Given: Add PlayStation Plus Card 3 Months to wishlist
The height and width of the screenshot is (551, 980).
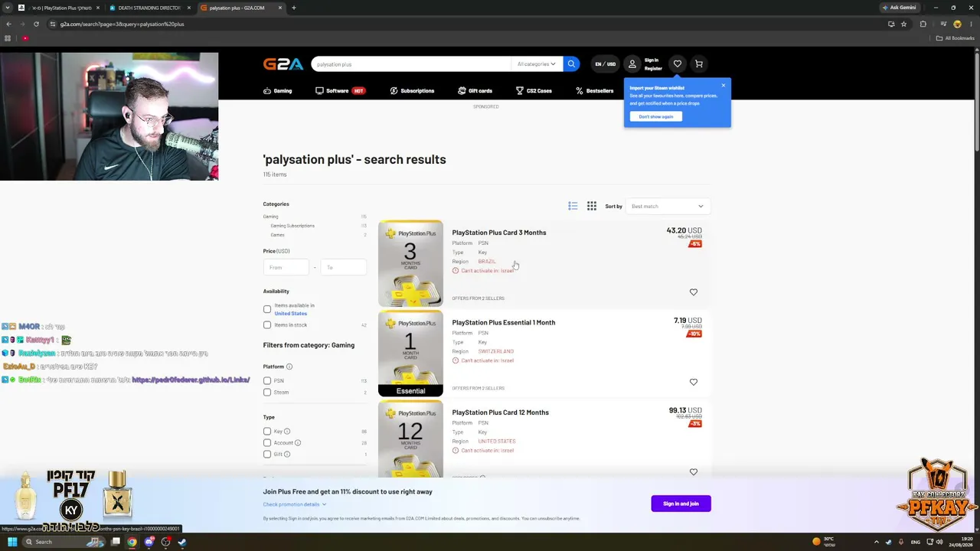Looking at the screenshot, I should [x=694, y=292].
